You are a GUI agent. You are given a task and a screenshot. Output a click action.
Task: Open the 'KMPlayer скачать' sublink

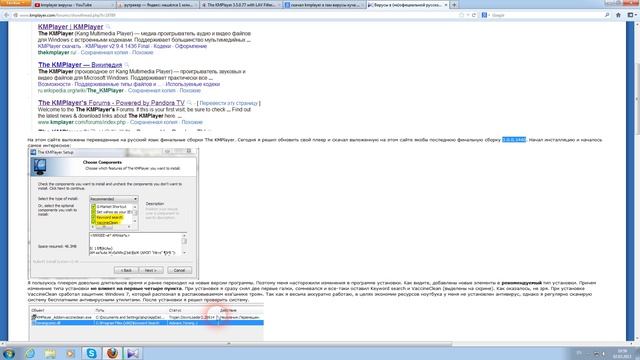coord(59,46)
